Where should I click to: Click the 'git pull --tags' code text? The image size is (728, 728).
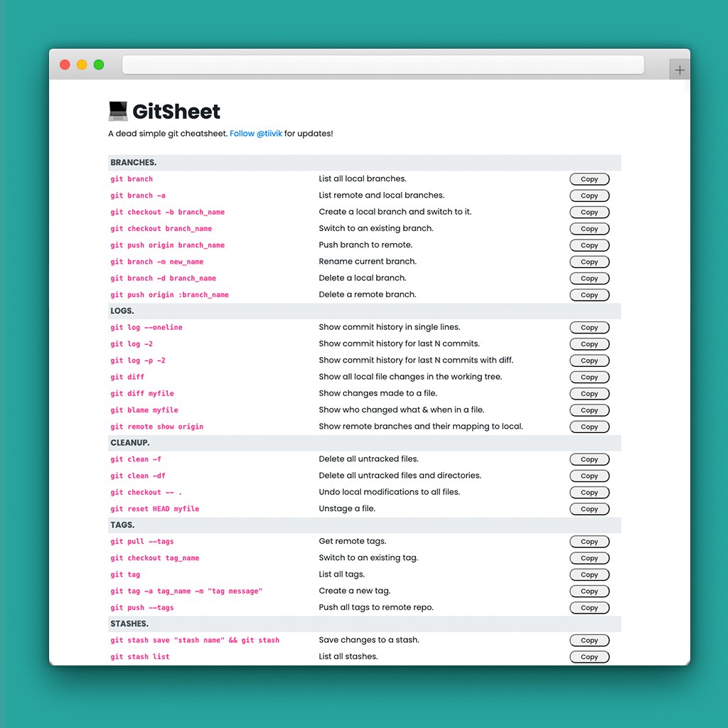pyautogui.click(x=142, y=541)
